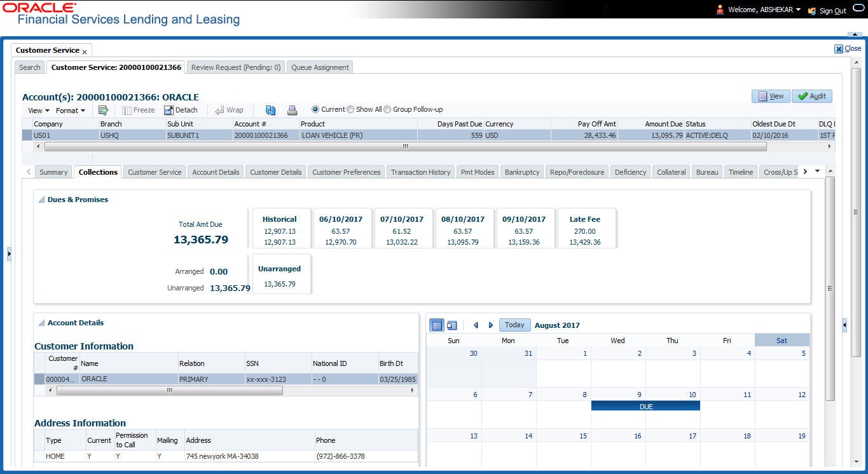Go to previous month in calendar
Viewport: 868px width, 474px height.
[x=476, y=325]
